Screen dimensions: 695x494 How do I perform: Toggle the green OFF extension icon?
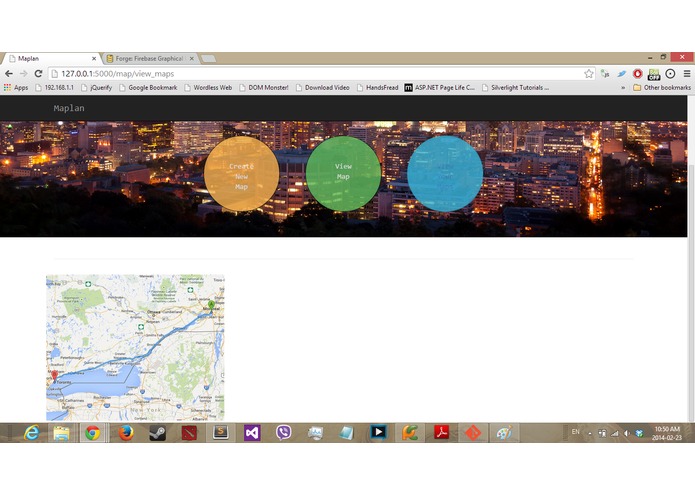654,74
